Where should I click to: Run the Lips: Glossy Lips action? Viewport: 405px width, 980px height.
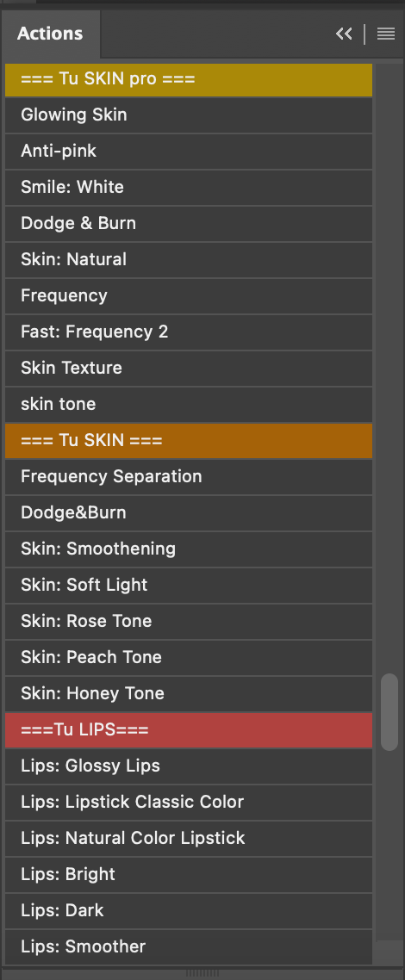click(x=189, y=766)
